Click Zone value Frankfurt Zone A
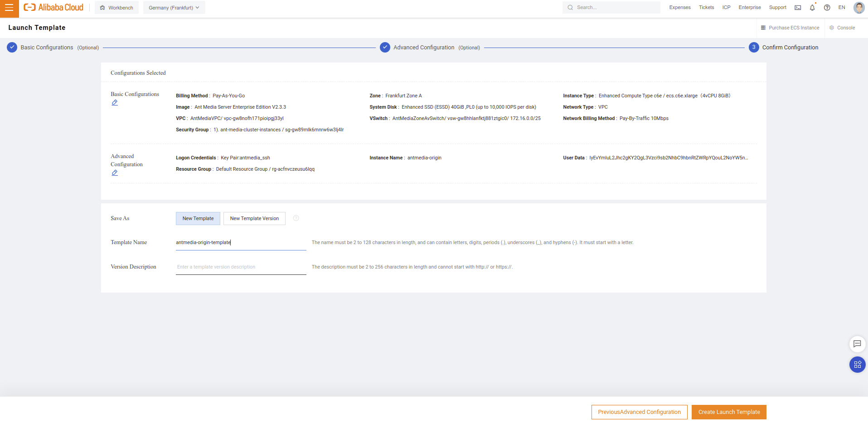Image resolution: width=868 pixels, height=423 pixels. 403,96
